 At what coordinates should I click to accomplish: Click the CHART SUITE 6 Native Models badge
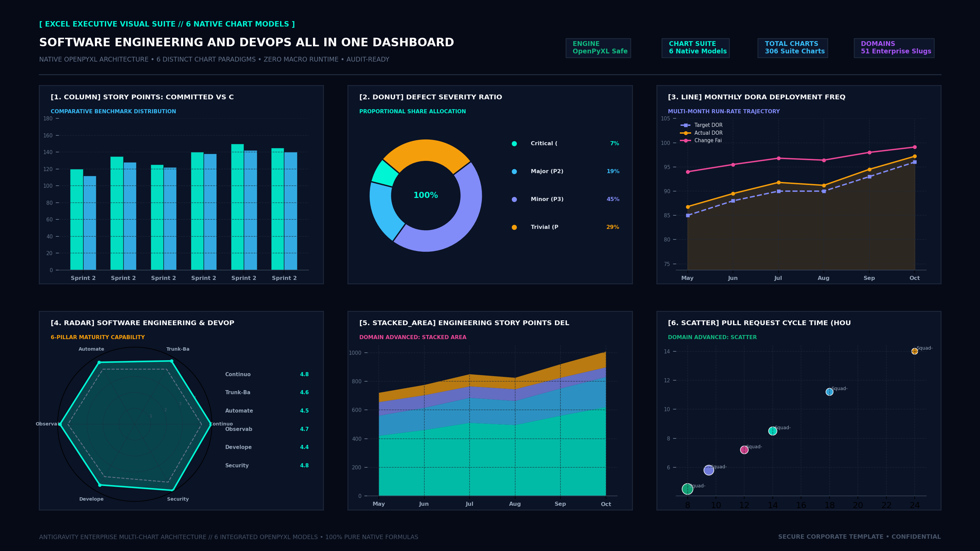pyautogui.click(x=696, y=48)
